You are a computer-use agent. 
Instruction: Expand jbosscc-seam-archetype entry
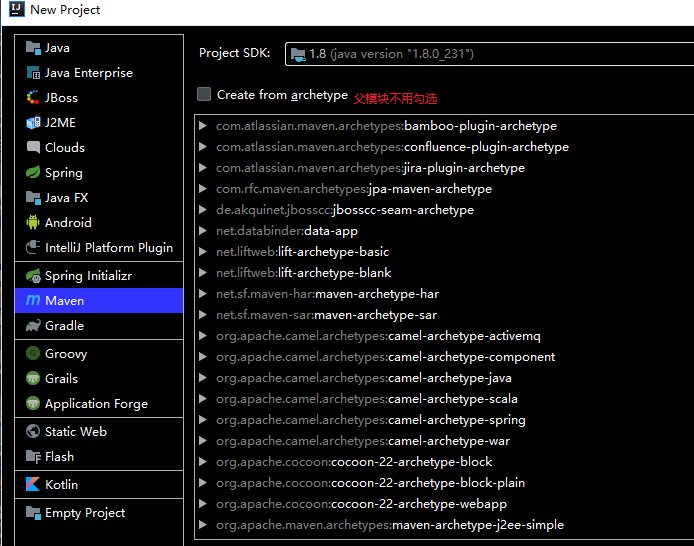203,210
